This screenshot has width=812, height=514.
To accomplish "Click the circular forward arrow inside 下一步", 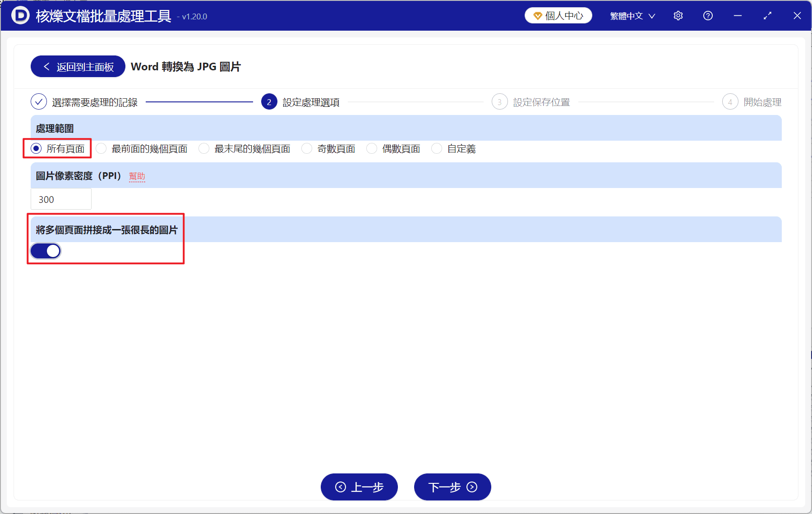I will [471, 487].
